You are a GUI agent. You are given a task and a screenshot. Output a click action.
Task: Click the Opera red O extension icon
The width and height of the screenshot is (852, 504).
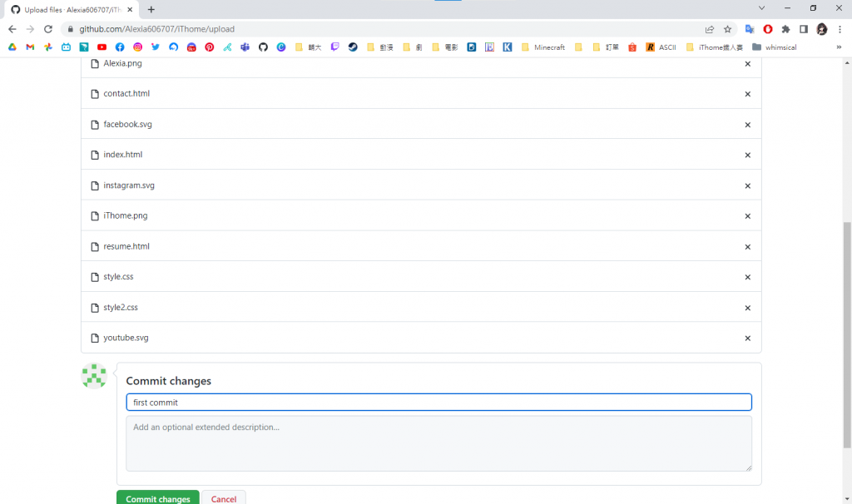tap(768, 29)
